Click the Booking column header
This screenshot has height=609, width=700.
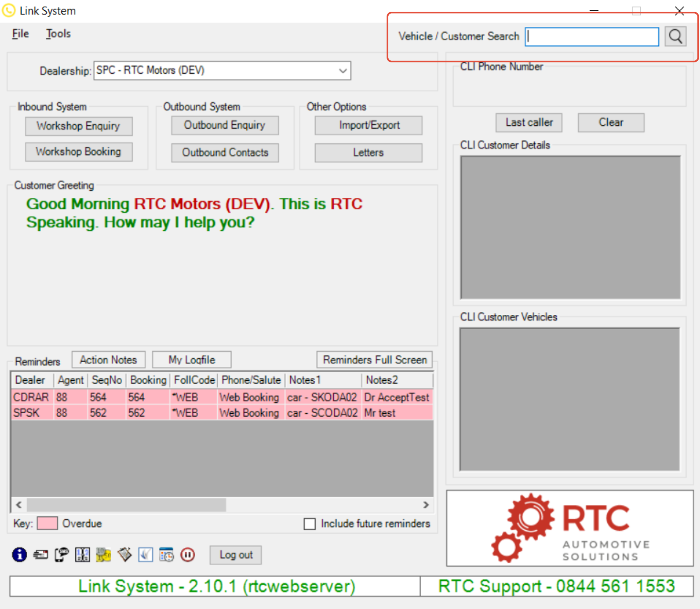click(x=148, y=380)
